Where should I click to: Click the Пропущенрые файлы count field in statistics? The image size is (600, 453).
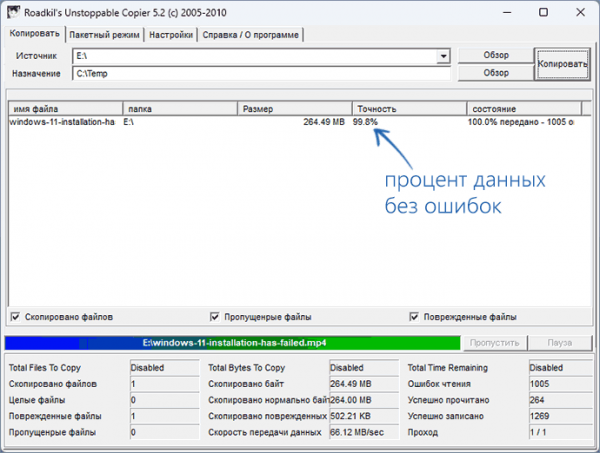[x=165, y=432]
